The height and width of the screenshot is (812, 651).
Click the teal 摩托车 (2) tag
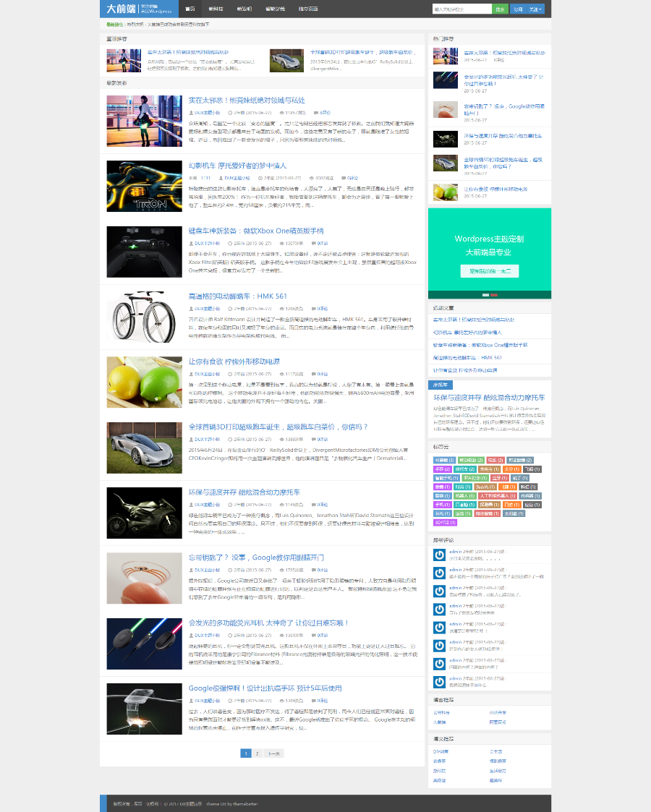464,469
